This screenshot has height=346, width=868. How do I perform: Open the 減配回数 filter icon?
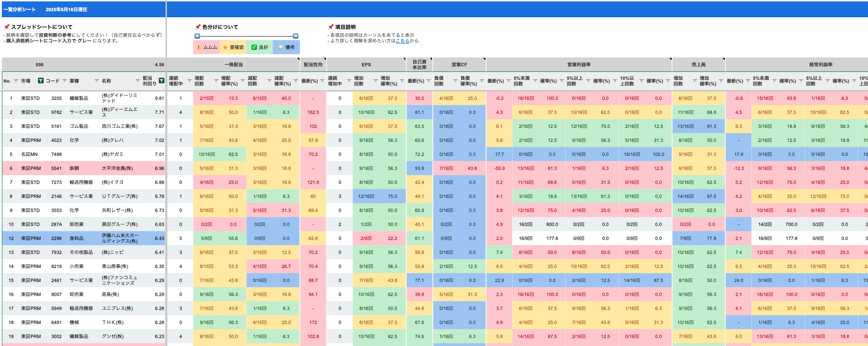point(269,81)
